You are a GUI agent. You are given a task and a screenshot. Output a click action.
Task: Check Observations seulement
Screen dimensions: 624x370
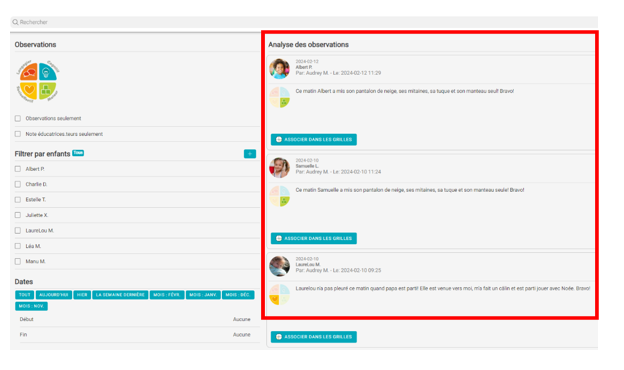18,119
